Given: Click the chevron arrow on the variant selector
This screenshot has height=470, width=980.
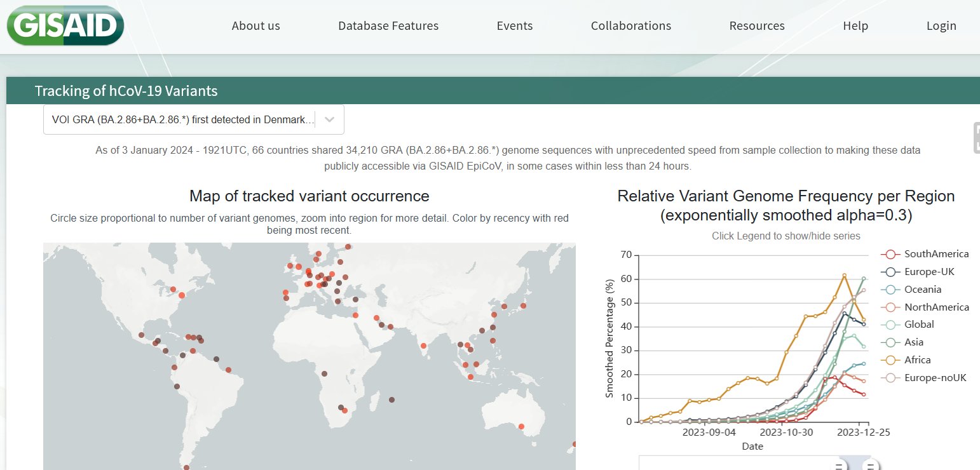Looking at the screenshot, I should (330, 119).
